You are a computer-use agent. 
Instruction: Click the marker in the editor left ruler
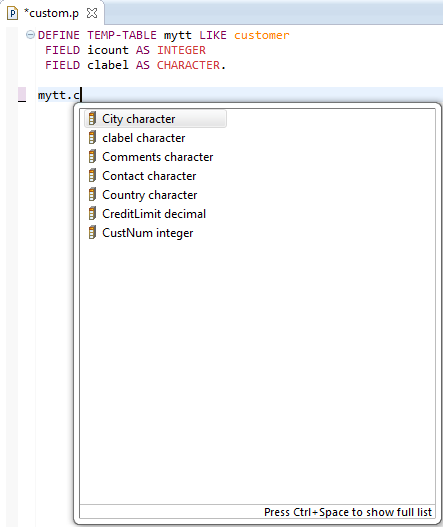click(22, 94)
